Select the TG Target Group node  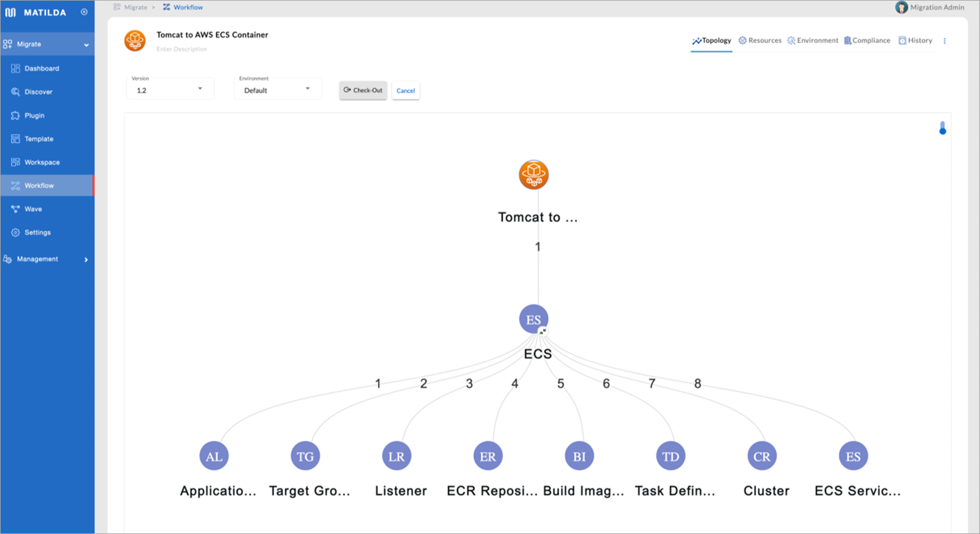[x=305, y=457]
